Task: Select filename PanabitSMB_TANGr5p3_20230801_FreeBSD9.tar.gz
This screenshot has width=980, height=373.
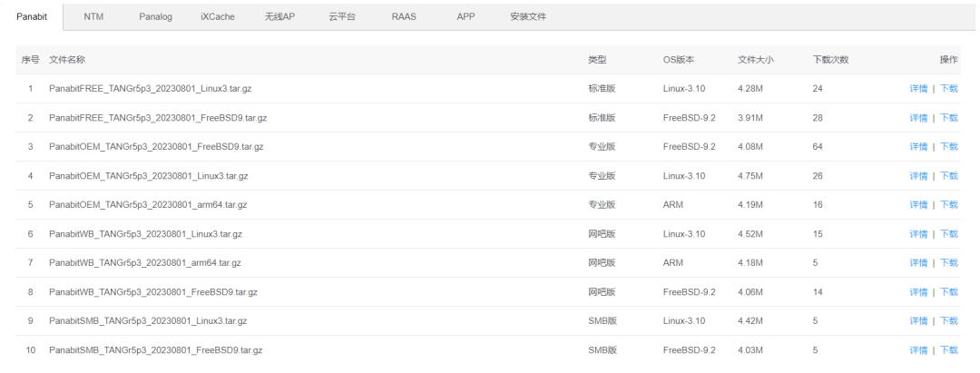Action: (156, 350)
